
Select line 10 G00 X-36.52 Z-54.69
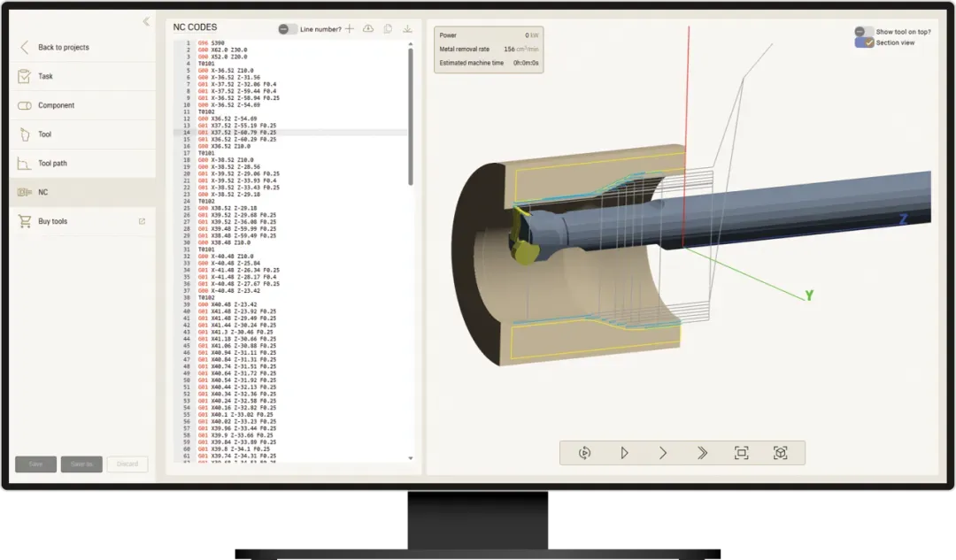point(228,104)
